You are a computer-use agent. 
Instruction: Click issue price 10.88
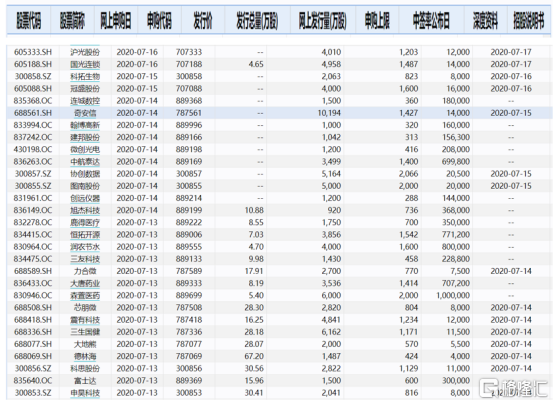pos(254,211)
